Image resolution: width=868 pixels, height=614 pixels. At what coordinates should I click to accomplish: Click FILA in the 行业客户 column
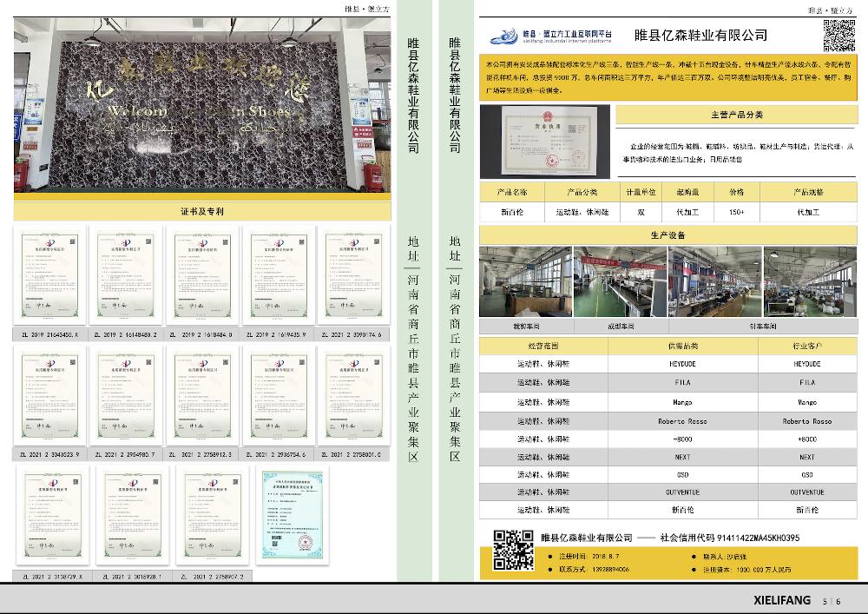tap(807, 383)
